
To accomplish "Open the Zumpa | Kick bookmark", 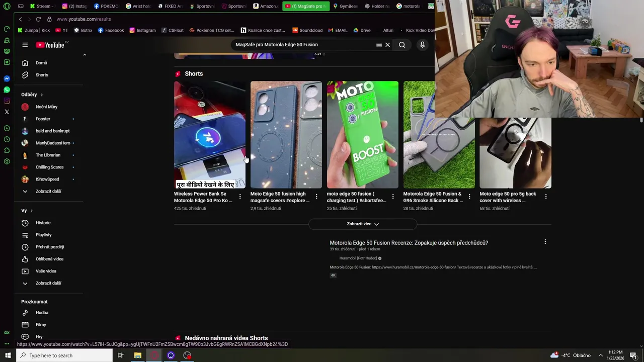I will 34,30.
